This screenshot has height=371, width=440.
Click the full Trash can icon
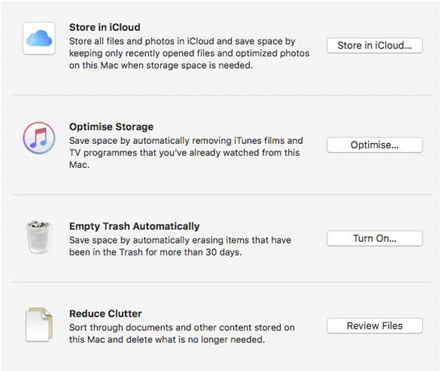coord(39,236)
